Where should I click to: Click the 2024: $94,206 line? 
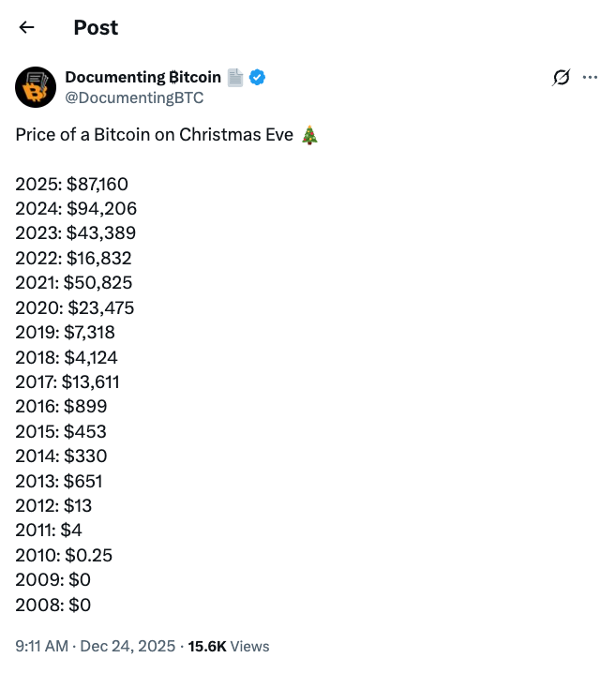[x=76, y=208]
